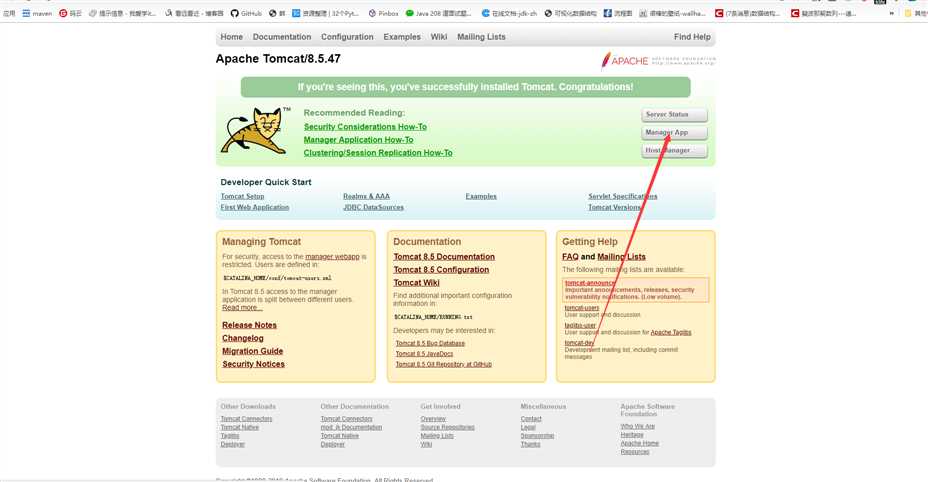Open Security Considerations How-To link
The height and width of the screenshot is (482, 928).
pyautogui.click(x=365, y=127)
